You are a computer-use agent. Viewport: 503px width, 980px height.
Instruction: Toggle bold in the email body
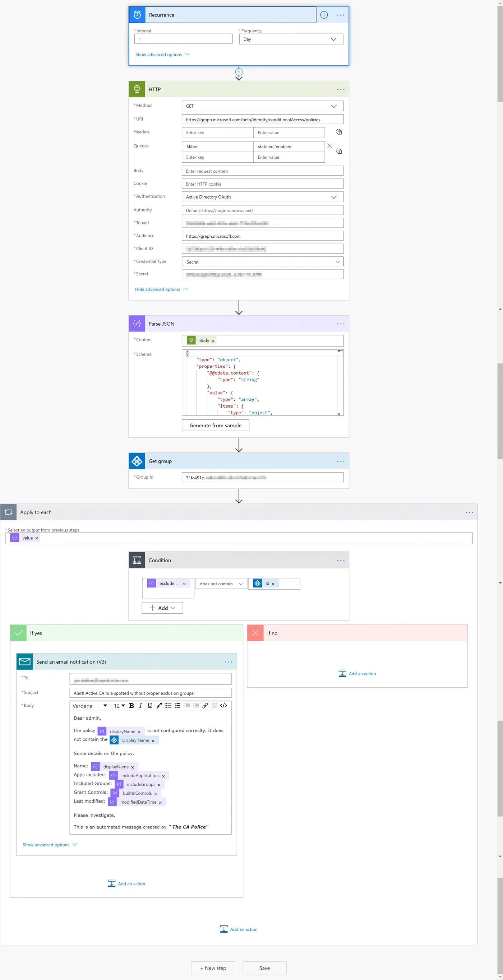click(x=131, y=705)
